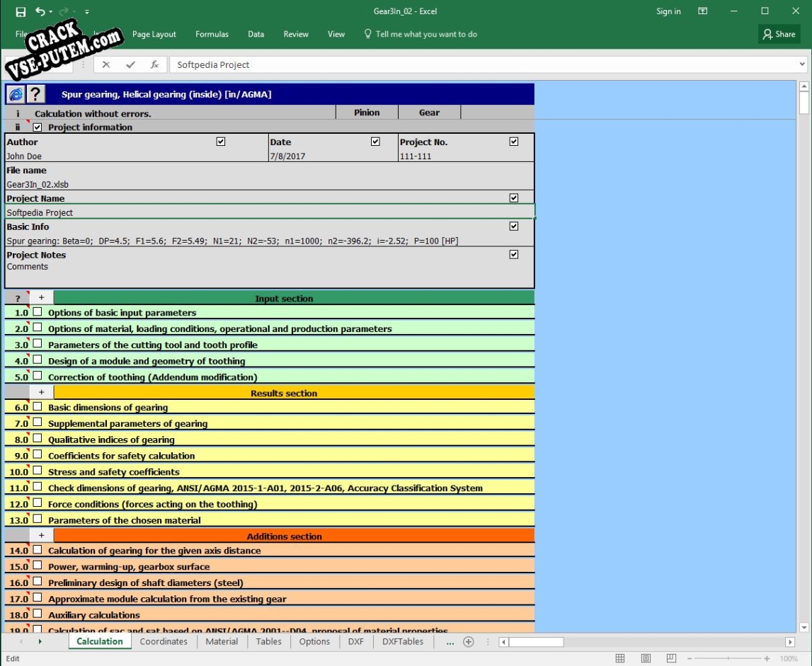Open the Data ribbon tab
The height and width of the screenshot is (666, 812).
[x=256, y=34]
